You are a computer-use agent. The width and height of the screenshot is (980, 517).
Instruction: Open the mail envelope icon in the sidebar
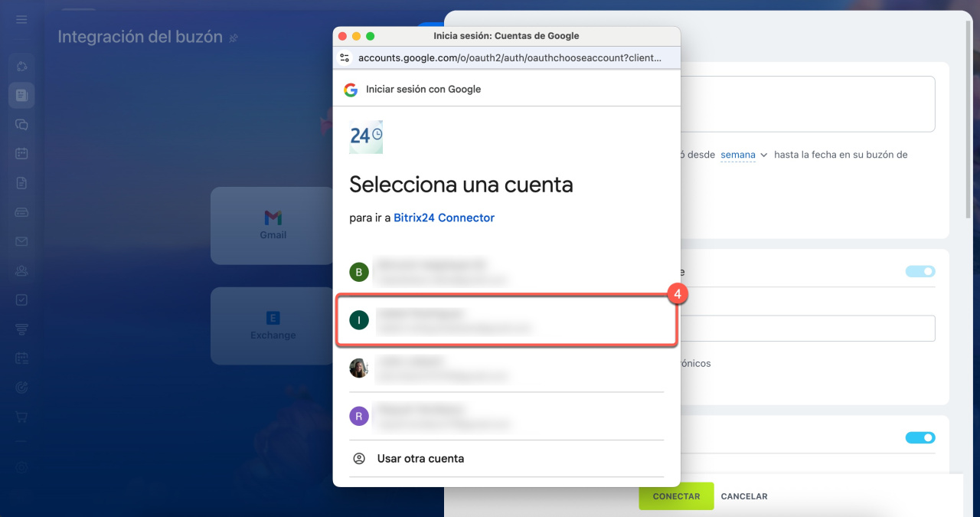(21, 241)
